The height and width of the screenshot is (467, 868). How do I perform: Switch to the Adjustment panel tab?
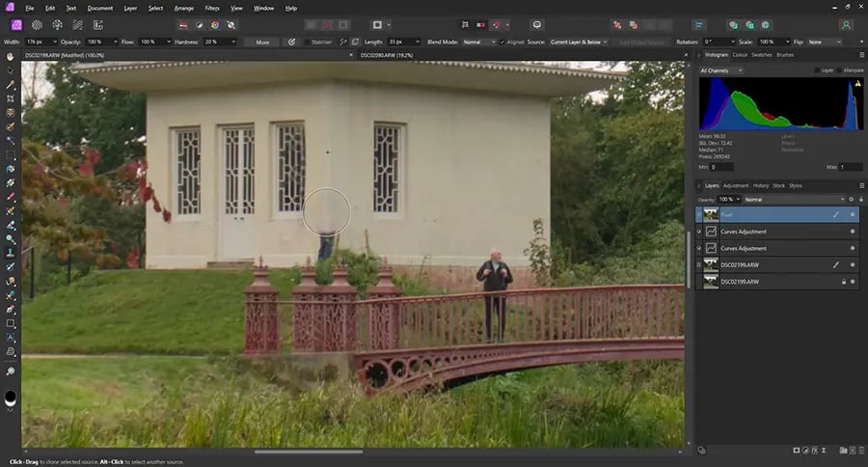[x=736, y=185]
